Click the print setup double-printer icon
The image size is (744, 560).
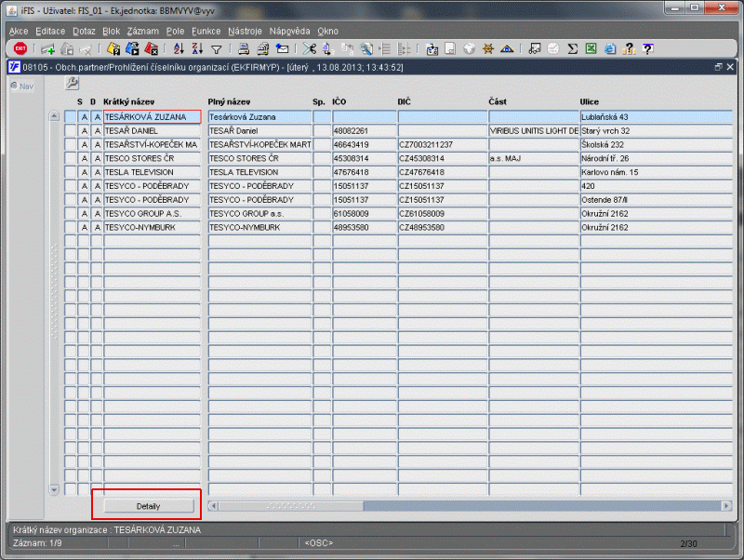pyautogui.click(x=262, y=48)
